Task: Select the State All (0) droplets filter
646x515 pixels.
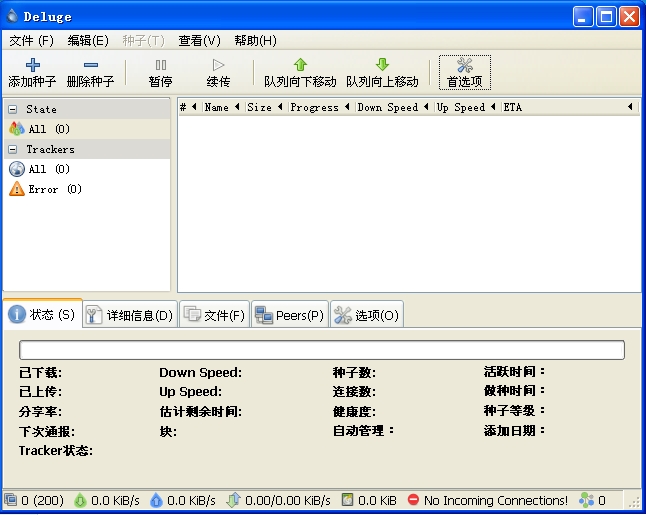Action: 16,129
